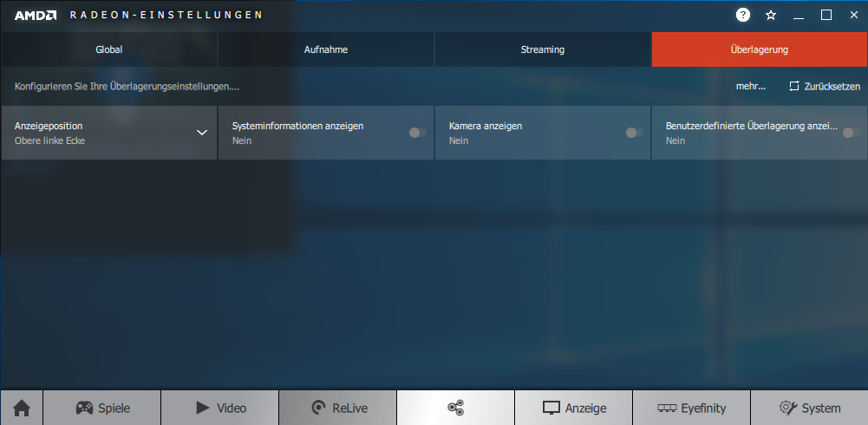The width and height of the screenshot is (868, 425).
Task: Click 'Obere linke Ecke' value text
Action: coord(49,141)
